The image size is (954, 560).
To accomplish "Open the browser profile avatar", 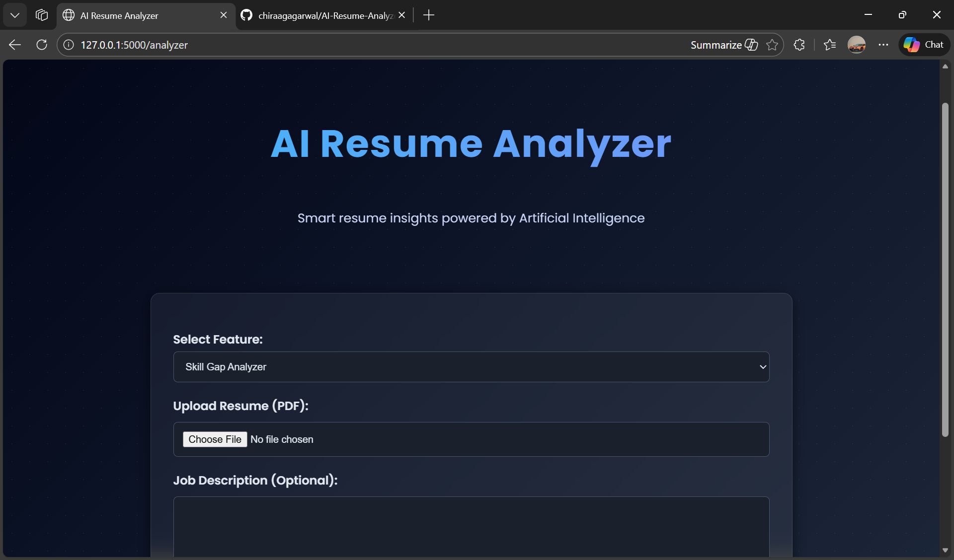I will [856, 45].
